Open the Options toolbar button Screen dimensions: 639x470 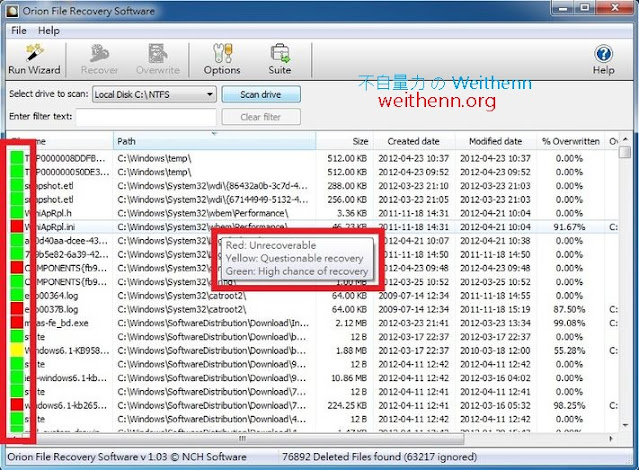click(222, 60)
